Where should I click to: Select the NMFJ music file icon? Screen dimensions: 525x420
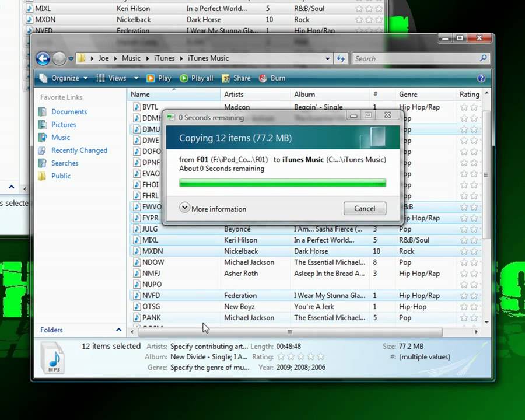click(136, 274)
